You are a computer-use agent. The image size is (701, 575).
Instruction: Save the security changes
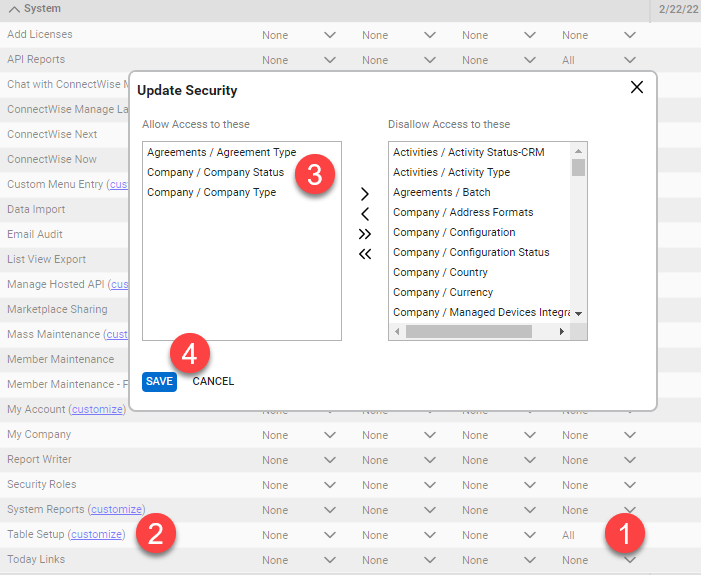(159, 381)
